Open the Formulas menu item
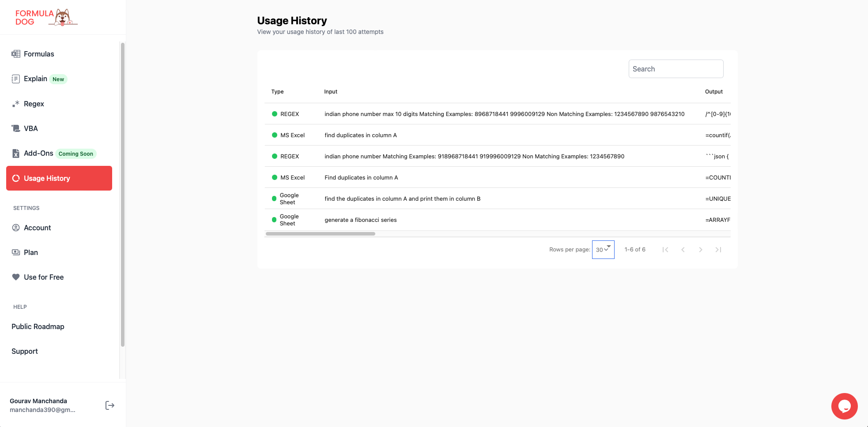 click(x=59, y=54)
